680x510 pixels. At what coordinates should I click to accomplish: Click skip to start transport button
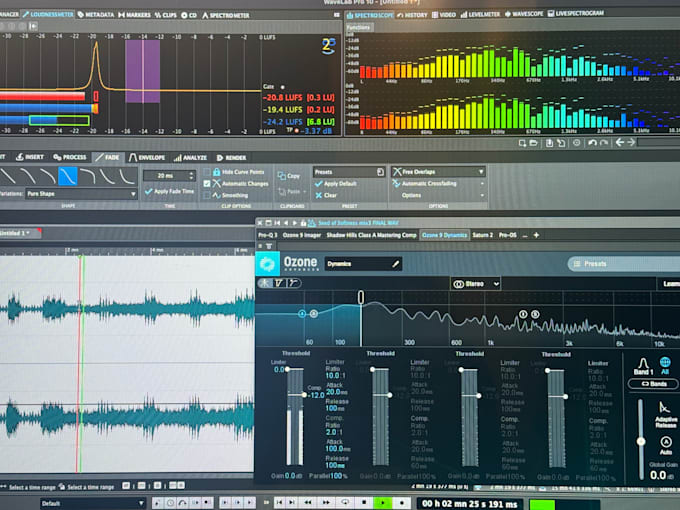point(280,503)
